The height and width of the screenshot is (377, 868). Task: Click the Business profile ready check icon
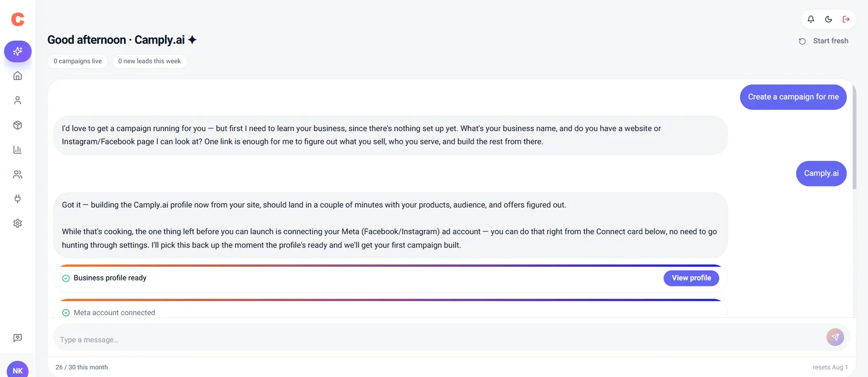coord(66,278)
